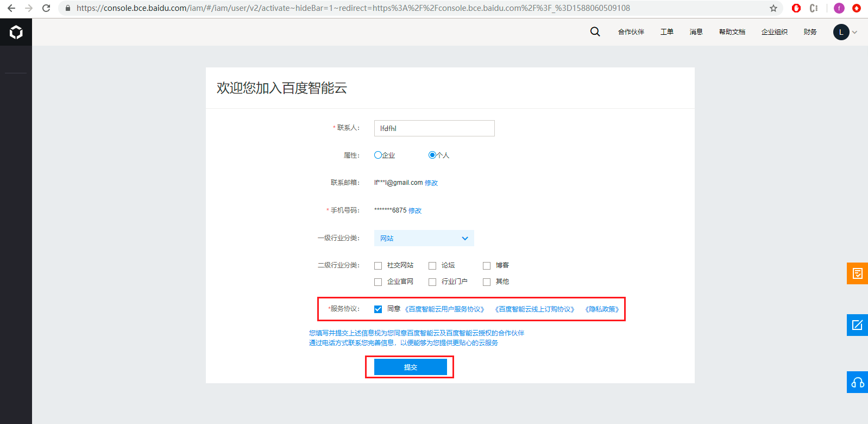Open the 企业组织 menu
The image size is (868, 424).
775,32
